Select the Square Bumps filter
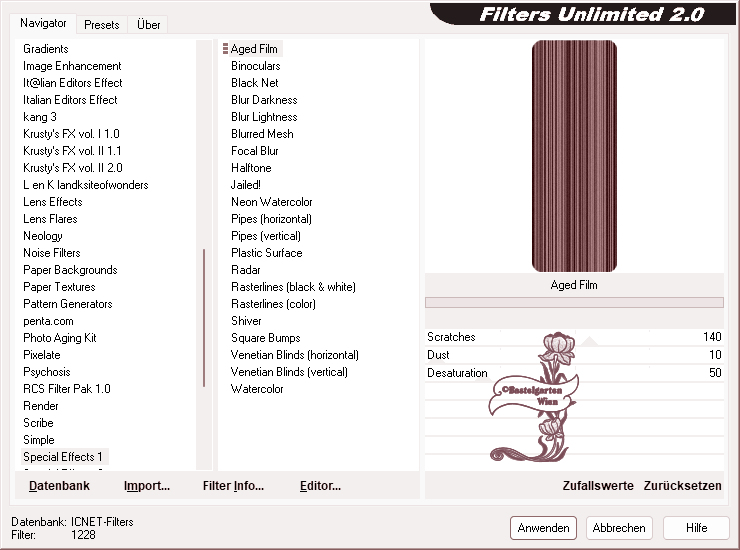Image resolution: width=740 pixels, height=550 pixels. point(266,338)
